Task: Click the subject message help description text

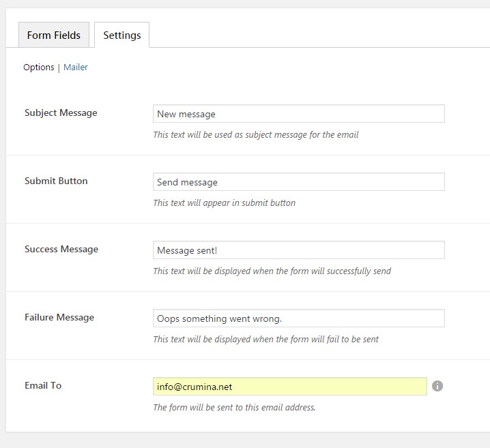Action: point(255,135)
